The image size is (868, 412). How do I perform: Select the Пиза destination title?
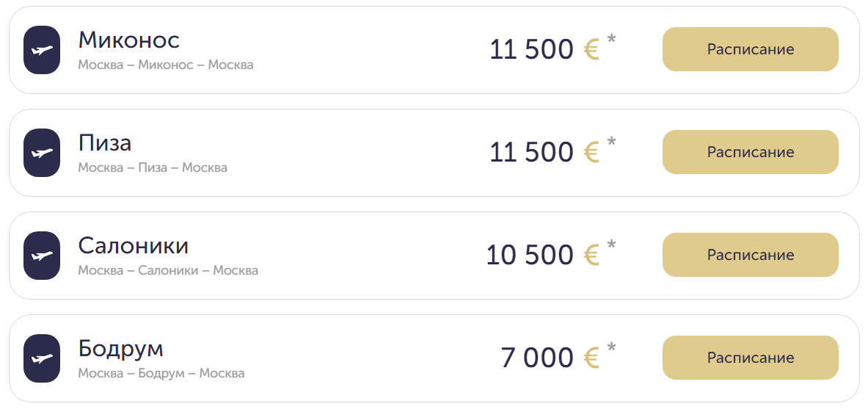pos(105,142)
